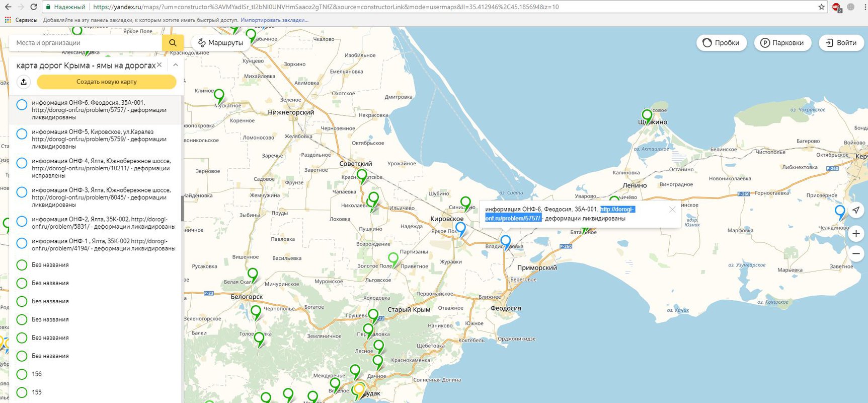Select list item ОНФ-1 Ялта problem 4194
The height and width of the screenshot is (403, 868).
pyautogui.click(x=96, y=245)
